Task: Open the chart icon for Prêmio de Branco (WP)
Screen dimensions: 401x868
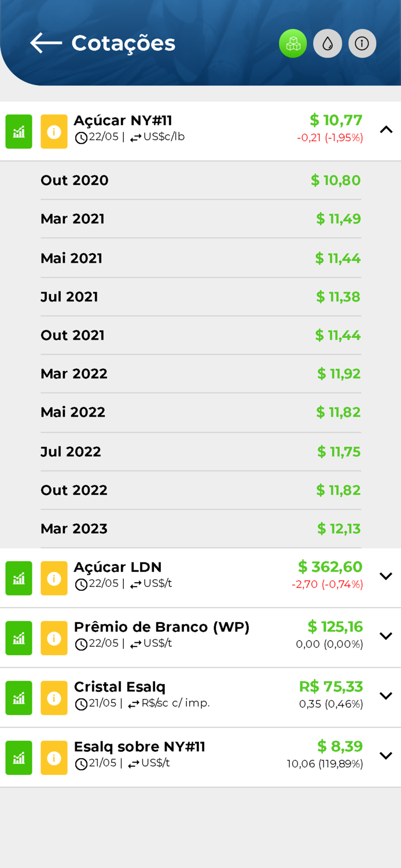Action: (19, 638)
